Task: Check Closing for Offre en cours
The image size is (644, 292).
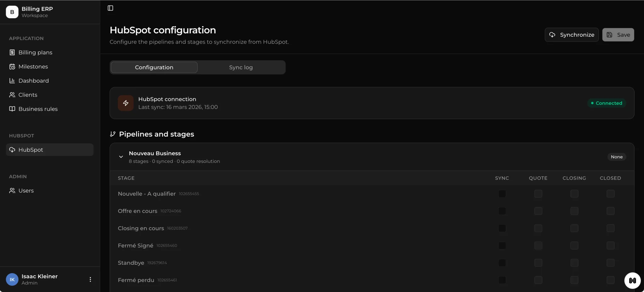Action: click(x=575, y=211)
